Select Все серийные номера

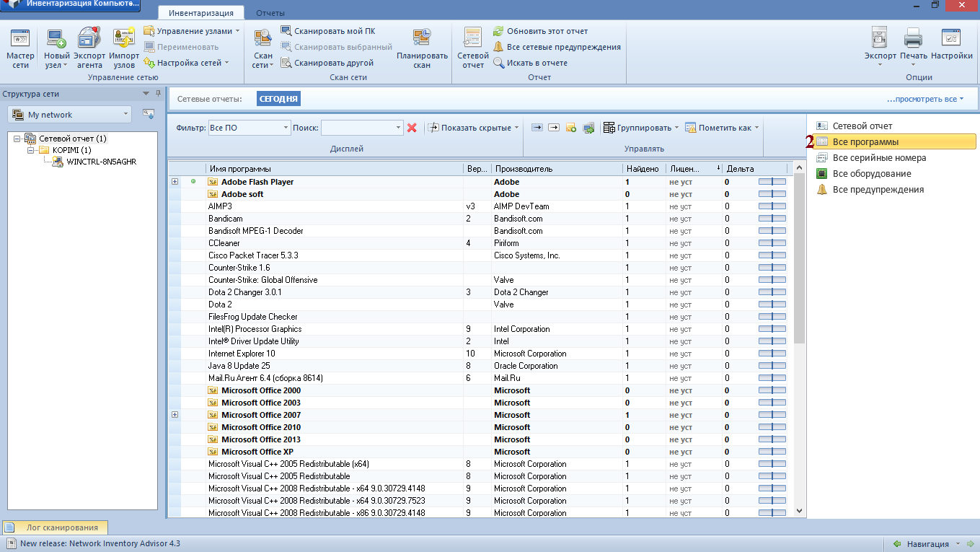coord(879,158)
